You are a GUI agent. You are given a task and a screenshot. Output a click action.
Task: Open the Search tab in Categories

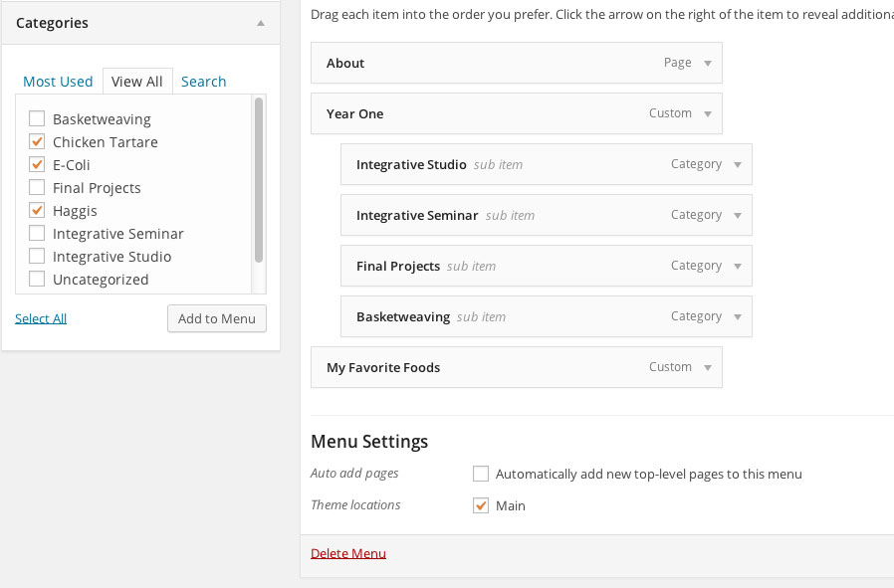[203, 82]
